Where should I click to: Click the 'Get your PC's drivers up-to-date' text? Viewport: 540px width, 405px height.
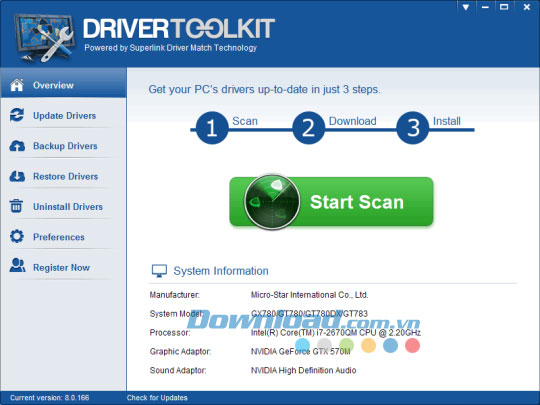tap(264, 90)
